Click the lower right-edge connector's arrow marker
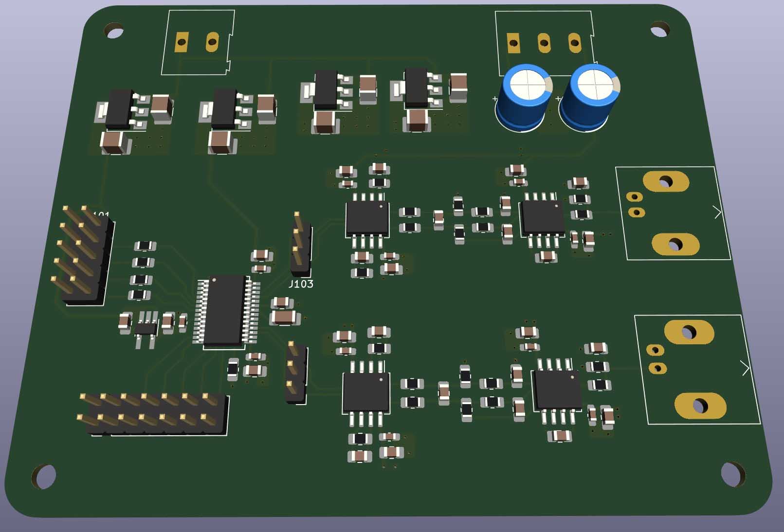Image resolution: width=784 pixels, height=532 pixels. [x=745, y=368]
